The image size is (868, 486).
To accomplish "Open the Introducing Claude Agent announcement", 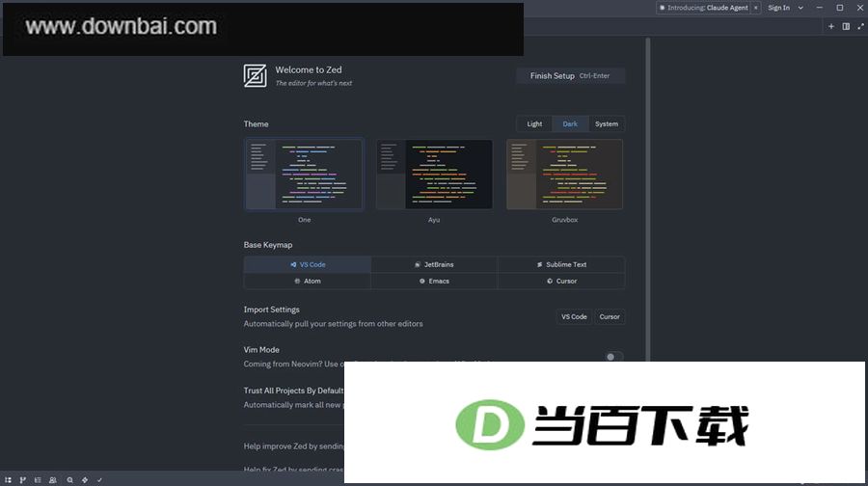I will pos(703,8).
